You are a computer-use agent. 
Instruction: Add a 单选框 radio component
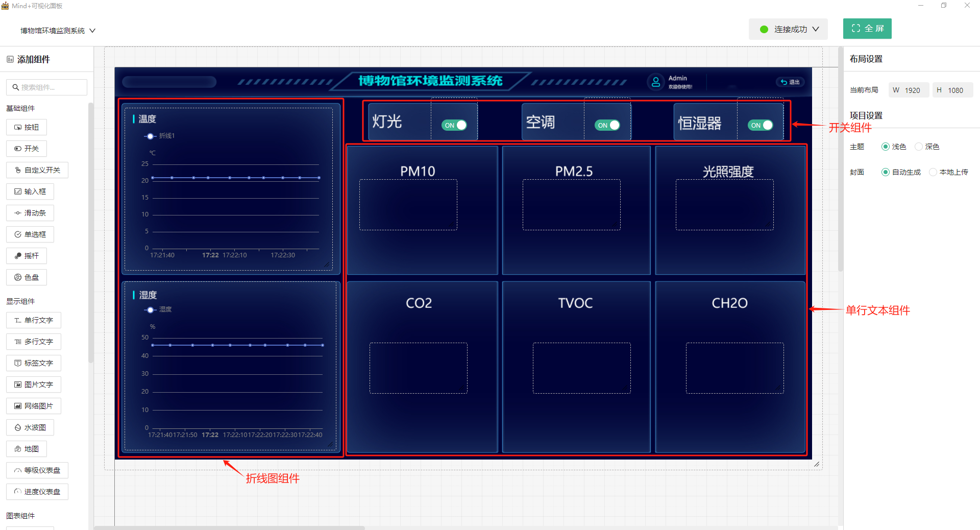(30, 234)
